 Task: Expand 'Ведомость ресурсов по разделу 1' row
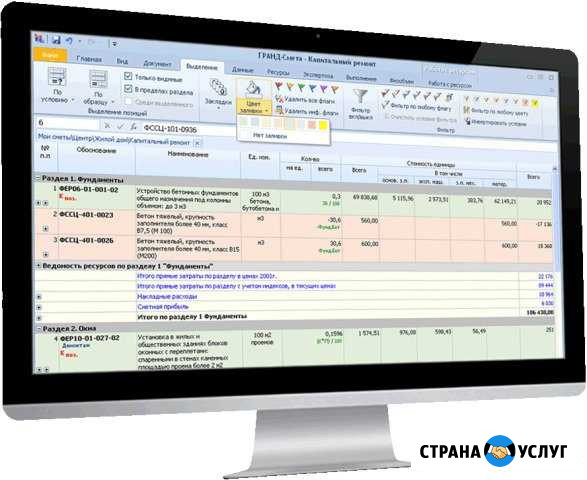pos(38,266)
